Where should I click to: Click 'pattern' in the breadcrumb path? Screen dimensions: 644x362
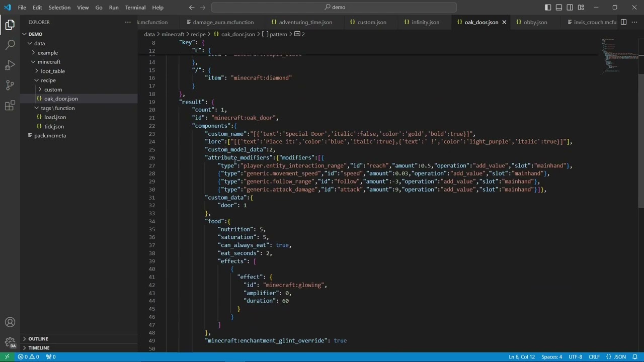[278, 34]
